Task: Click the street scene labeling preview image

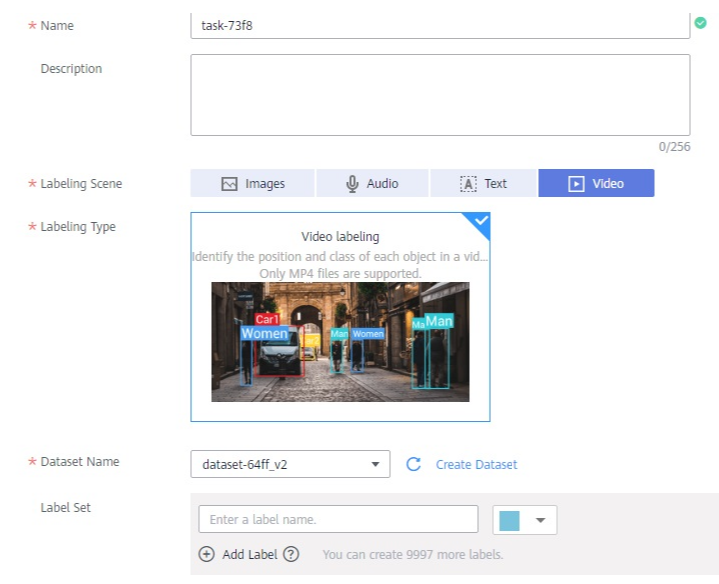Action: [340, 342]
